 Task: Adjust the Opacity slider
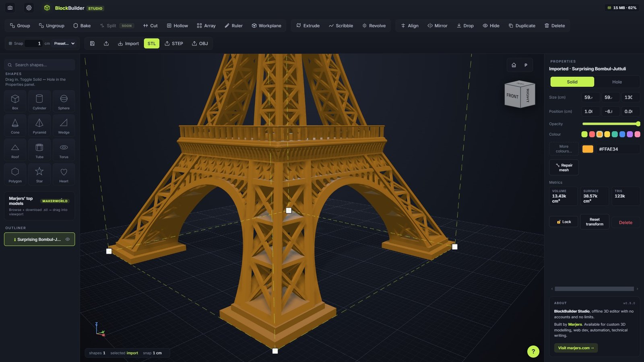(x=611, y=124)
